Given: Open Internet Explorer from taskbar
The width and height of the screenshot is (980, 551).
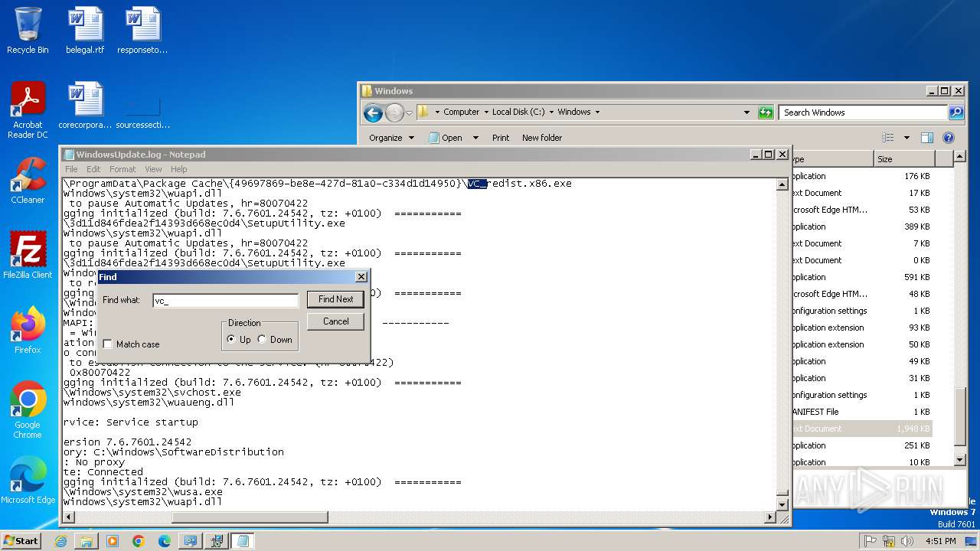Looking at the screenshot, I should (x=60, y=541).
